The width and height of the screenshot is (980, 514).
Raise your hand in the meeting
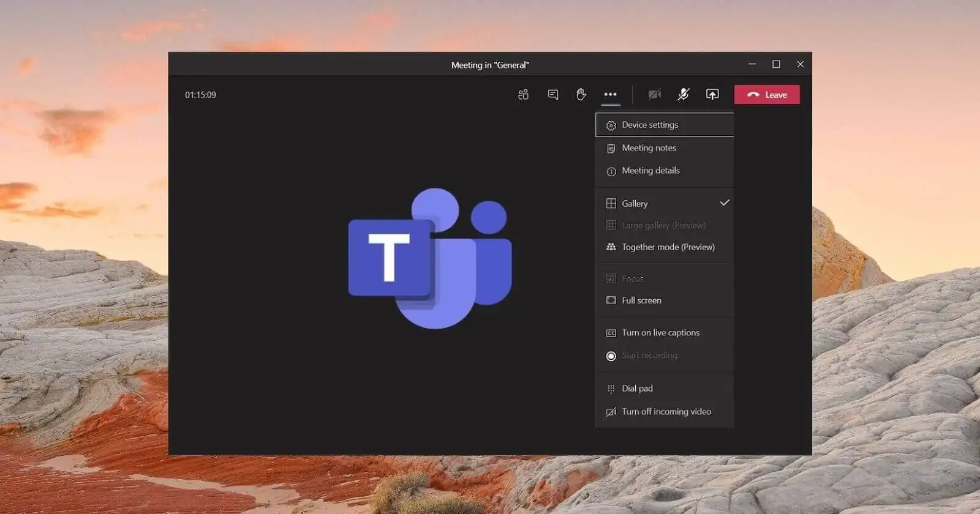point(581,94)
